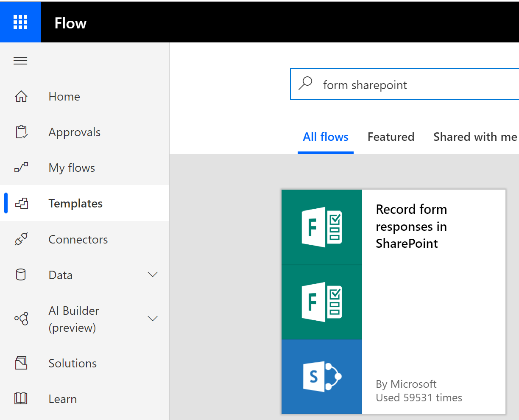
Task: Click the My flows icon
Action: coord(21,168)
